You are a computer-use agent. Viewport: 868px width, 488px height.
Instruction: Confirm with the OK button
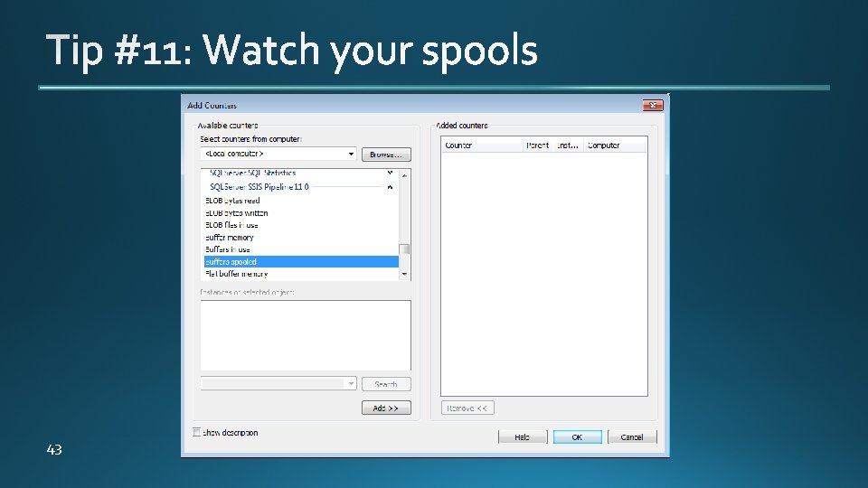[x=578, y=437]
